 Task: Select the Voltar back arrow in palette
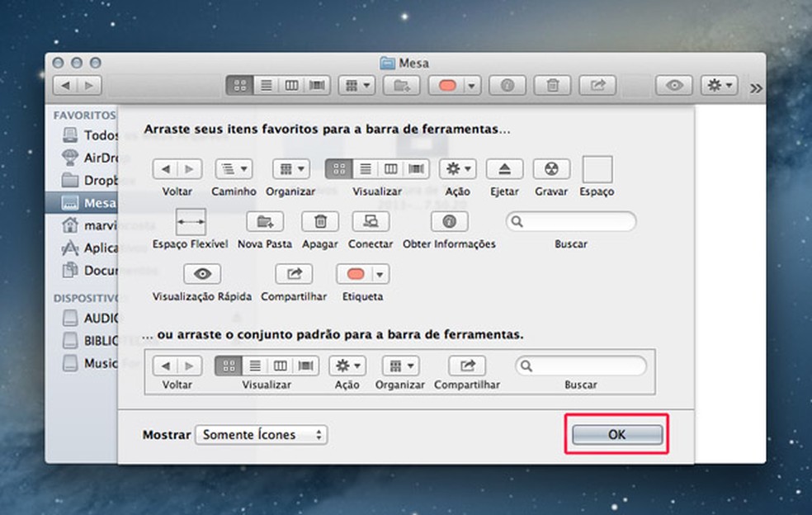pyautogui.click(x=165, y=169)
